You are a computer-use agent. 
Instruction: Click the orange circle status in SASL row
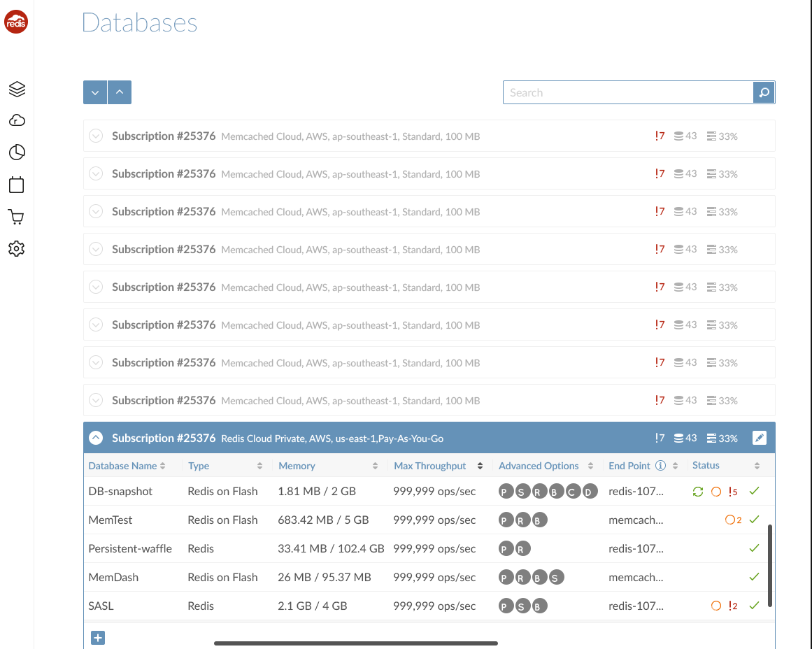pyautogui.click(x=716, y=606)
